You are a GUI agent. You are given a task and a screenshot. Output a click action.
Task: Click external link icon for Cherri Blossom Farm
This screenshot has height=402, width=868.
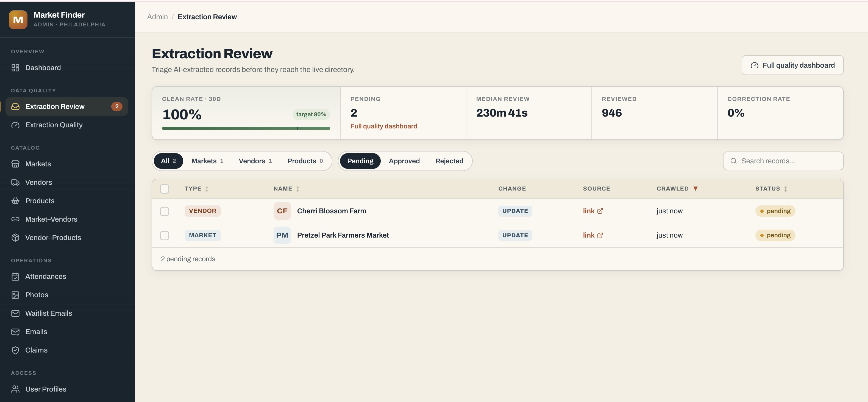point(600,211)
